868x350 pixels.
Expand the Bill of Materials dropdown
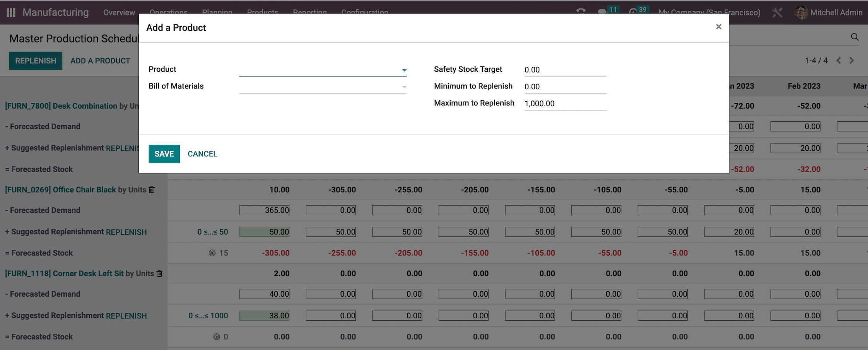(404, 87)
